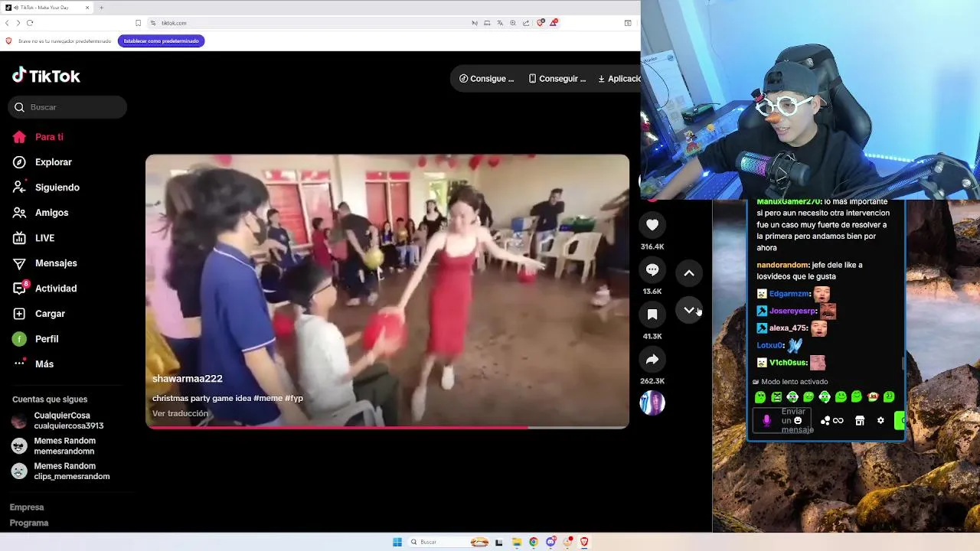
Task: Go forward with browser forward arrow
Action: tap(18, 23)
